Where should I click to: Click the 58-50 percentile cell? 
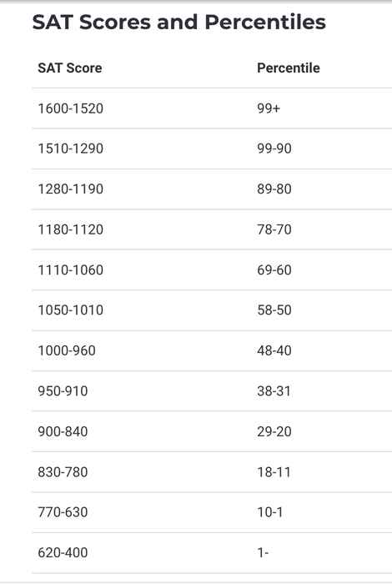pos(274,310)
